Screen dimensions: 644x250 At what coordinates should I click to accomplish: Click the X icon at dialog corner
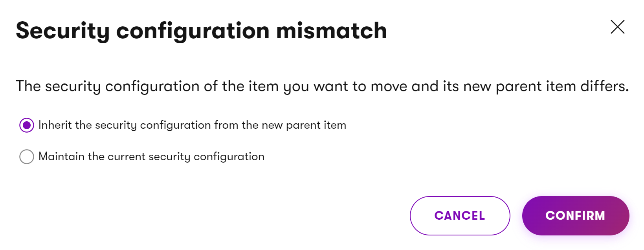point(617,27)
